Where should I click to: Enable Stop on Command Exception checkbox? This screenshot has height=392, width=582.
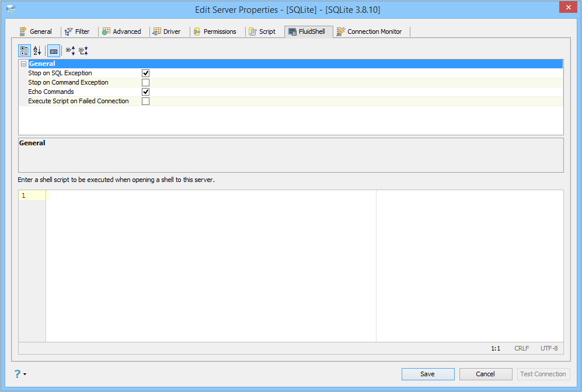[145, 82]
